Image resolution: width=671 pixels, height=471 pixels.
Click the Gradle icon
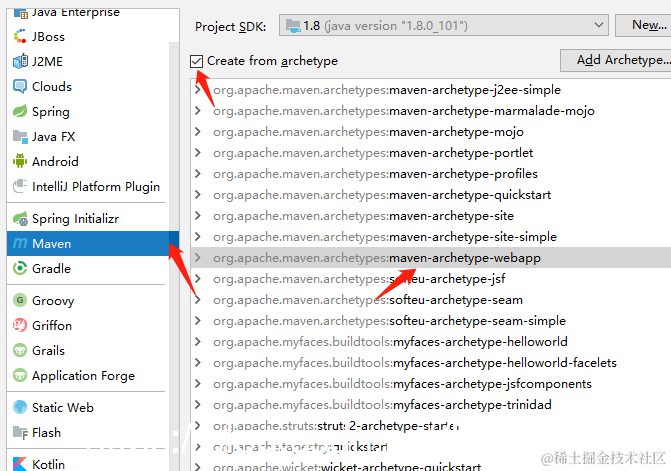coord(20,268)
